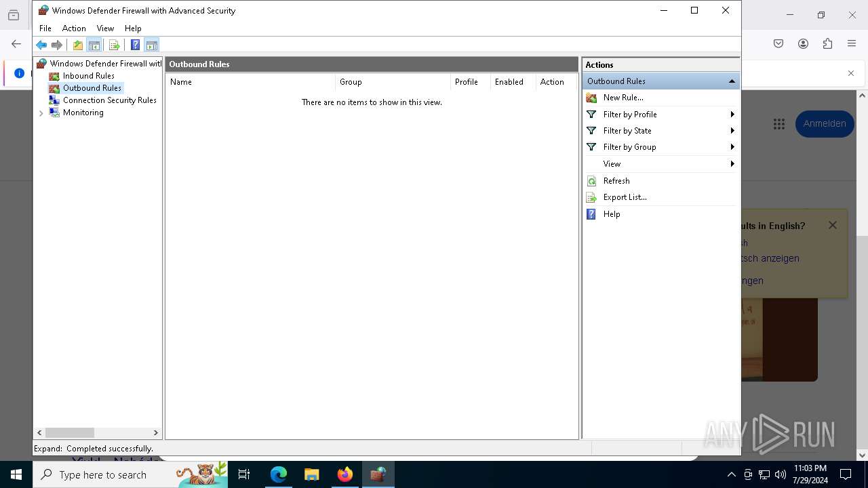Image resolution: width=868 pixels, height=488 pixels.
Task: Click the taskbar search box
Action: pyautogui.click(x=130, y=474)
